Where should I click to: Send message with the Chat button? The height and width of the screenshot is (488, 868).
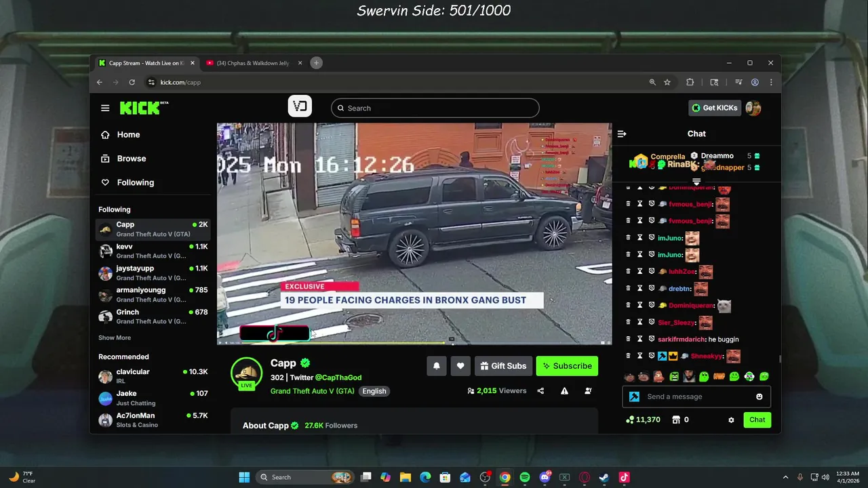[757, 420]
